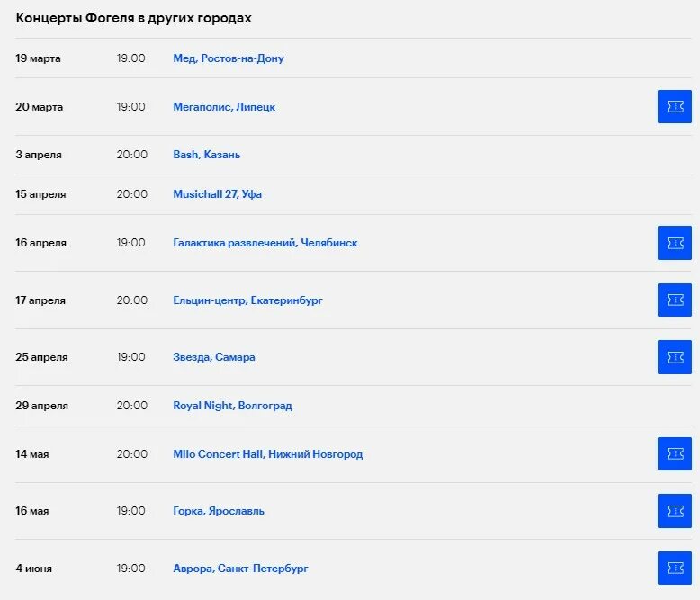Click the 29 апреля concert date
Viewport: 700px width, 600px height.
41,406
